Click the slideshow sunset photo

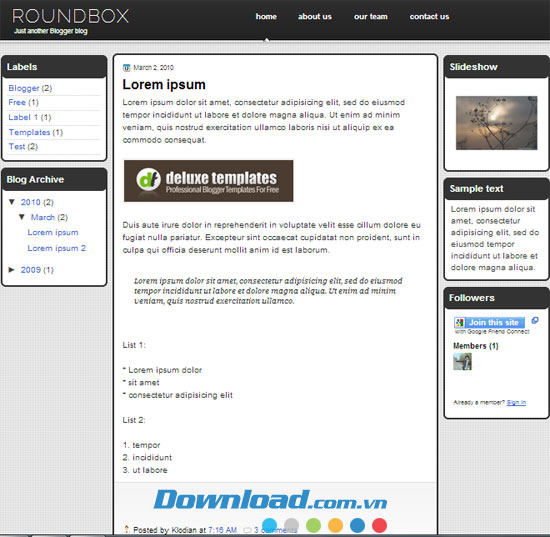[496, 123]
